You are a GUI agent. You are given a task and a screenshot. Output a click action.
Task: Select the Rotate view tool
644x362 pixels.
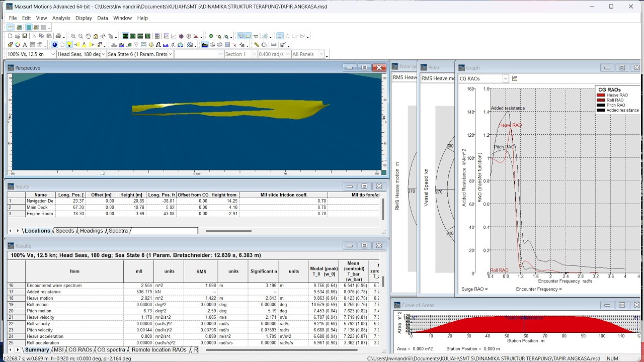103,36
